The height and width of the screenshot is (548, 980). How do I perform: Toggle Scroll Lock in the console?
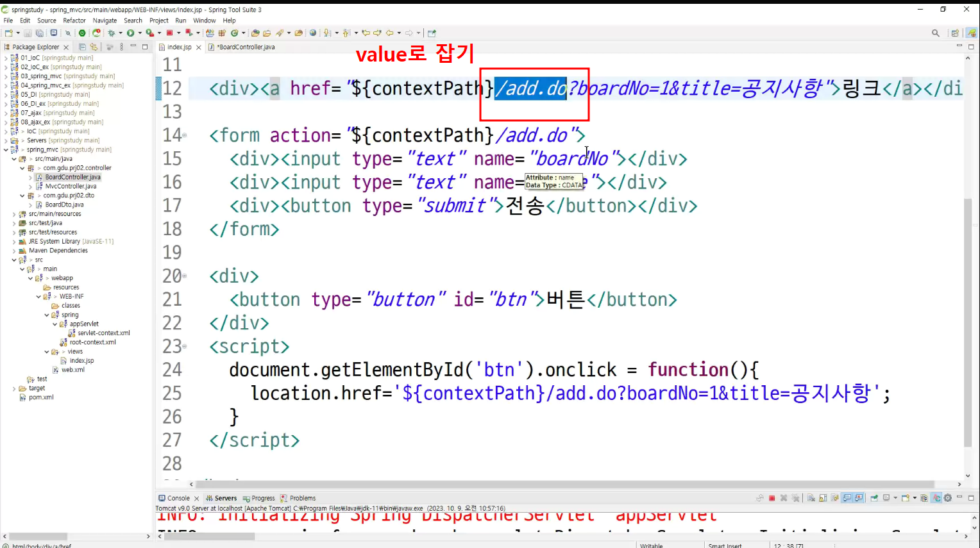click(x=823, y=498)
